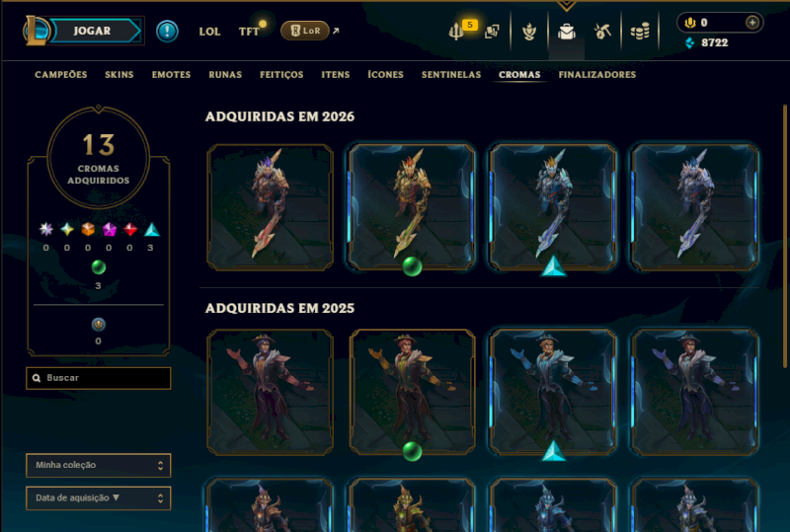Click the League of Legends logo icon

[36, 31]
